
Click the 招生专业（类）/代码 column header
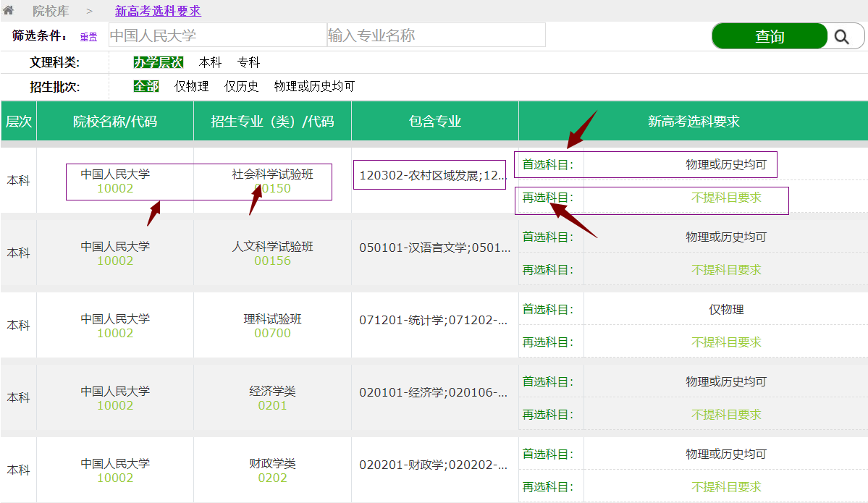[272, 122]
